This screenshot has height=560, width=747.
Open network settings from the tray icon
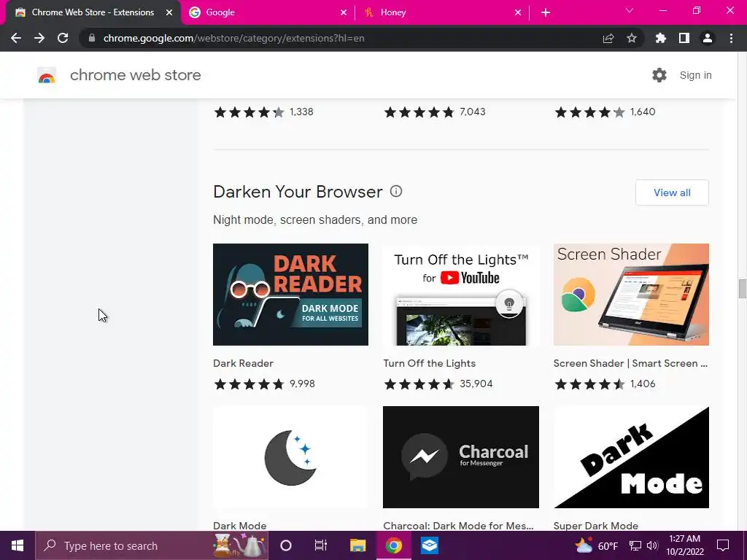tap(635, 545)
